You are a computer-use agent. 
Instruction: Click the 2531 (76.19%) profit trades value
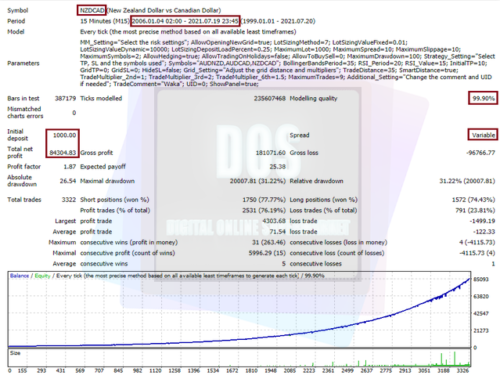(264, 210)
